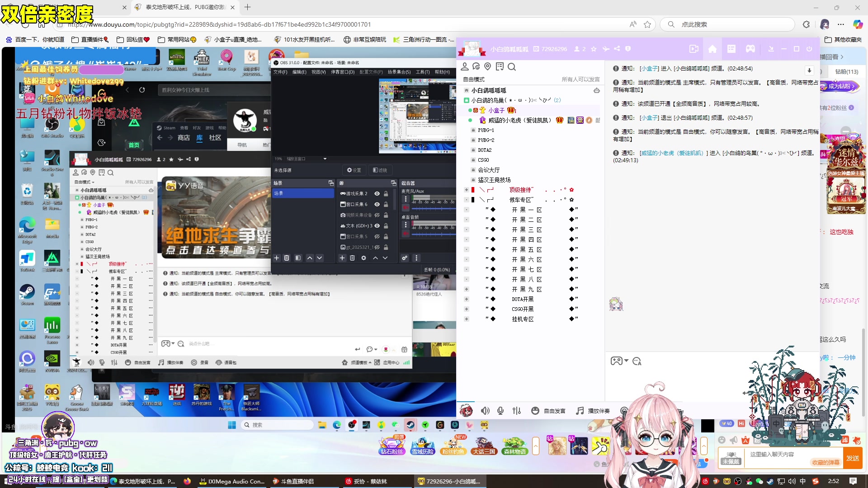Favorite the YY channel with star icon

click(x=594, y=49)
